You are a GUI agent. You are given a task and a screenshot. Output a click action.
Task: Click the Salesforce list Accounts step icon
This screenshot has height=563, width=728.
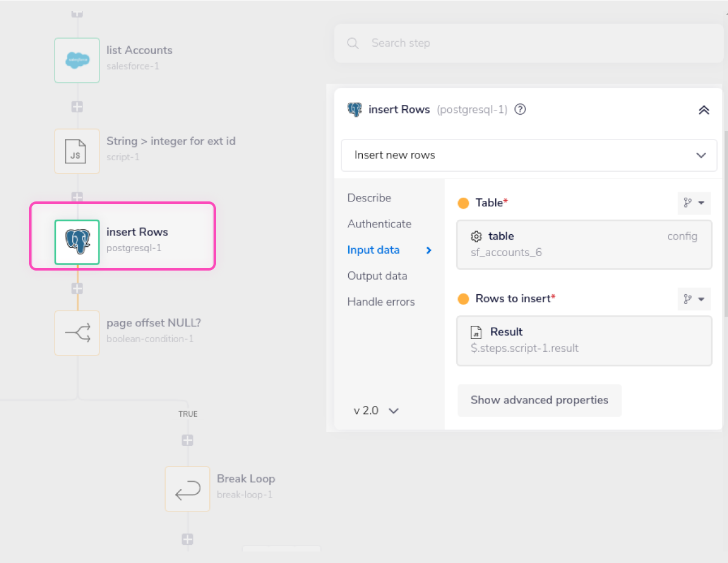point(77,60)
